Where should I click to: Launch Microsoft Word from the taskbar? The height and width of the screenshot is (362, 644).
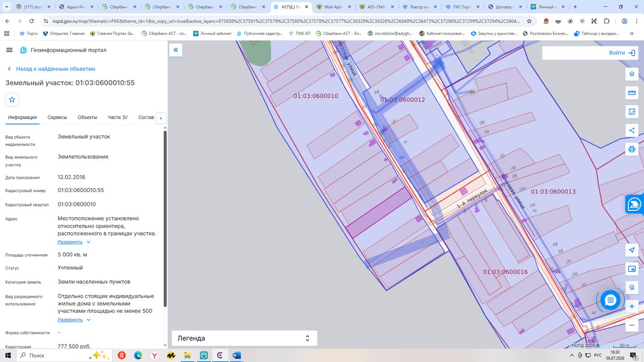(236, 355)
